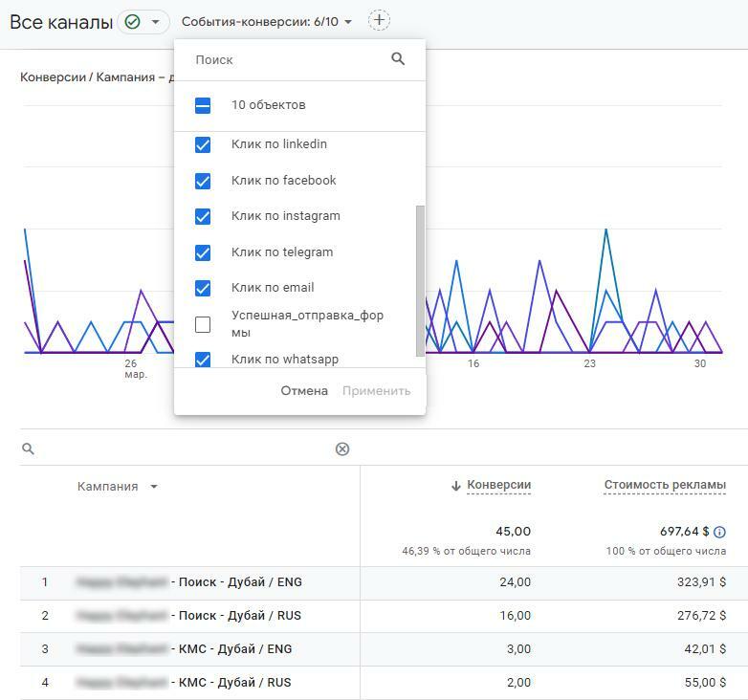Click the Отмена button

(304, 391)
